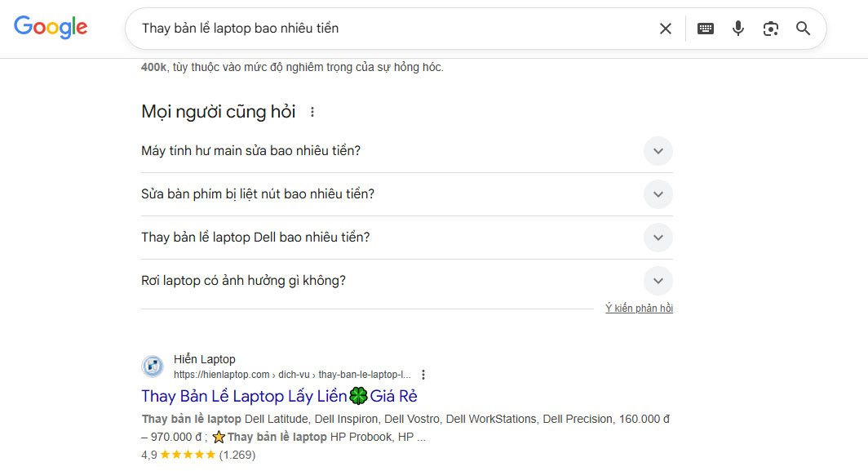This screenshot has height=471, width=868.
Task: Open three-dot menu next to hienlaptop.com URL
Action: pos(423,375)
